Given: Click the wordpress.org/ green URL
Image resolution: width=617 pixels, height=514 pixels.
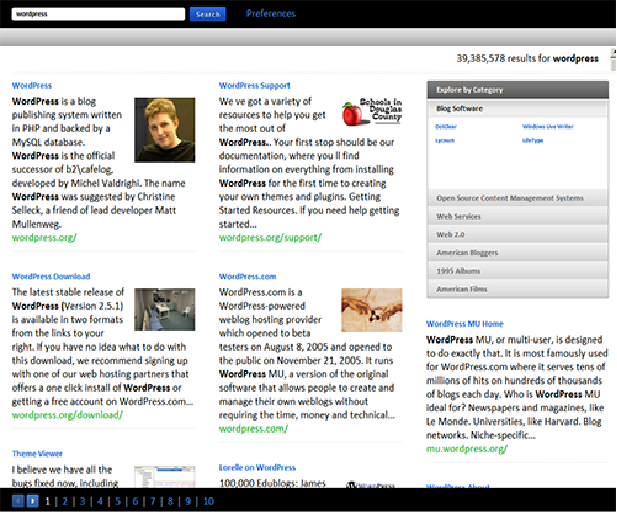Looking at the screenshot, I should [44, 238].
